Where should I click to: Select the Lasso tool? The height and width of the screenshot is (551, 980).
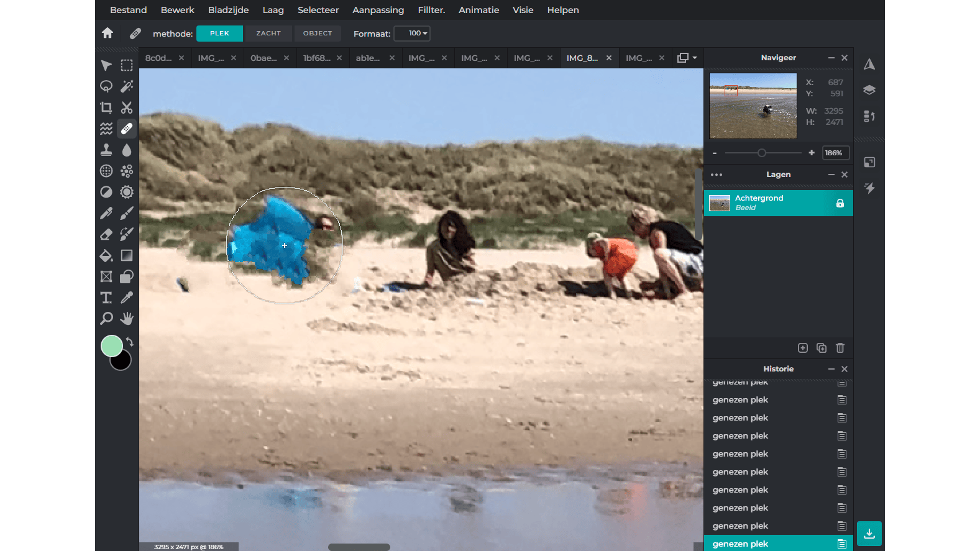click(x=106, y=86)
